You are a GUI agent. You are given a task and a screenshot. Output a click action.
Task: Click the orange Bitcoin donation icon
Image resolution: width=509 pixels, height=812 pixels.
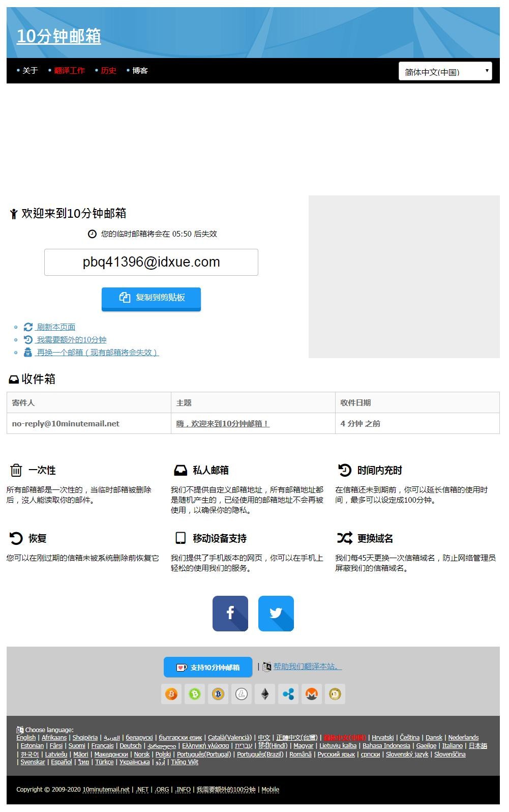pyautogui.click(x=171, y=694)
